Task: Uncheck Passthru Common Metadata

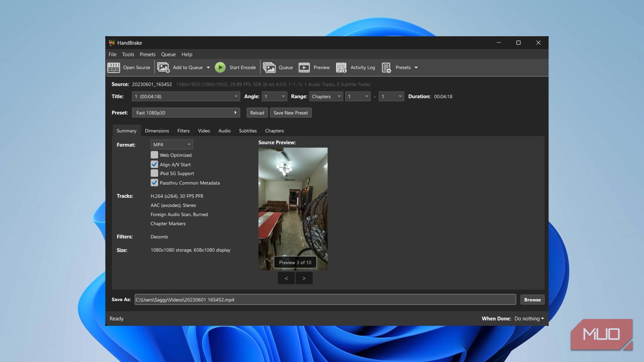Action: (x=154, y=183)
